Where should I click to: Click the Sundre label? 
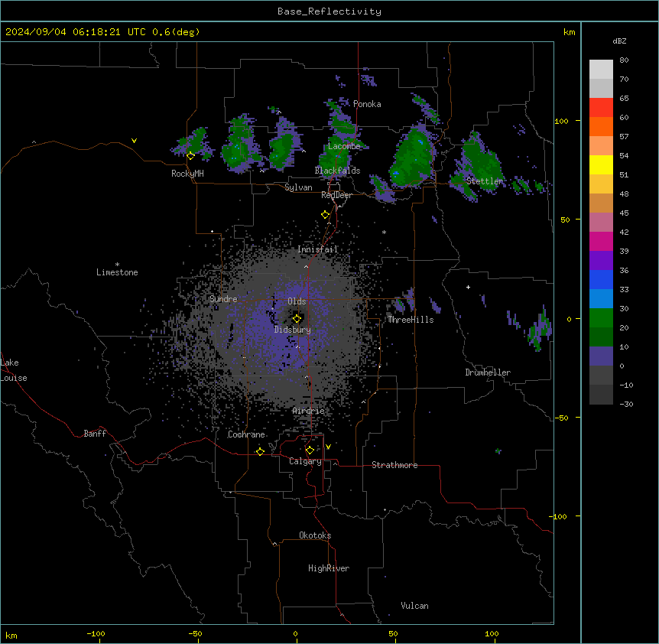point(223,299)
